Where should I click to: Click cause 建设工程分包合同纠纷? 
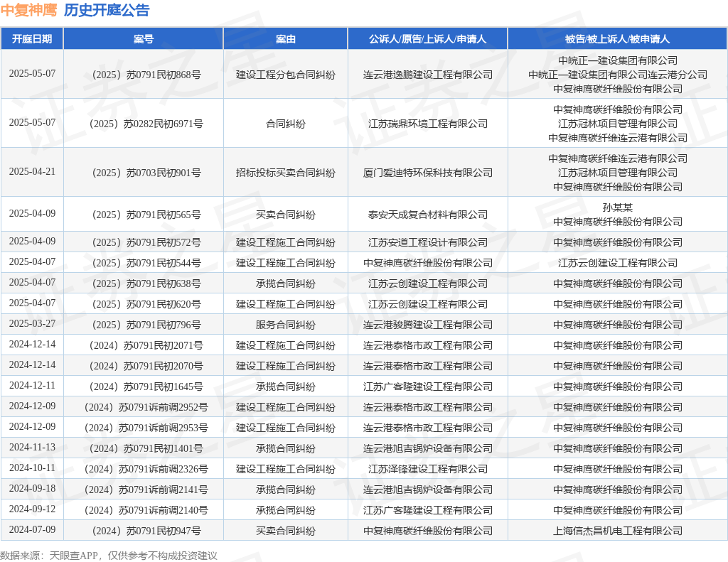(286, 75)
